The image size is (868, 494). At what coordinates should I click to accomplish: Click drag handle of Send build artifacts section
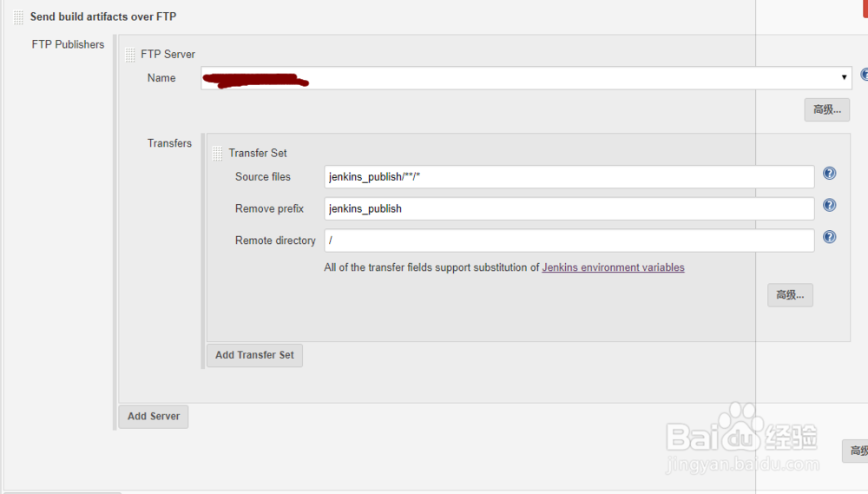tap(18, 16)
